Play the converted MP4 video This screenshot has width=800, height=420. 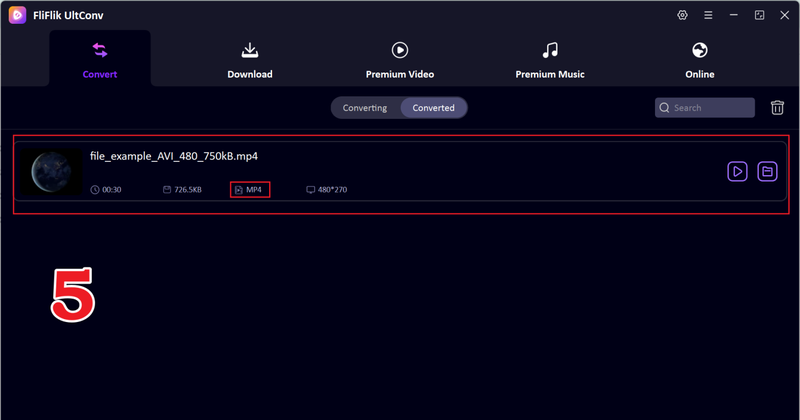pos(737,171)
